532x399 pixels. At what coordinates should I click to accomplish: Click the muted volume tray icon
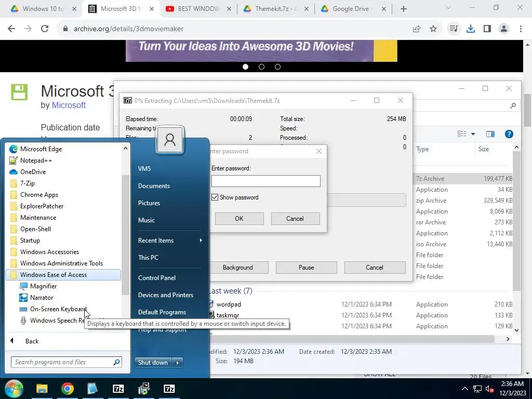point(489,389)
